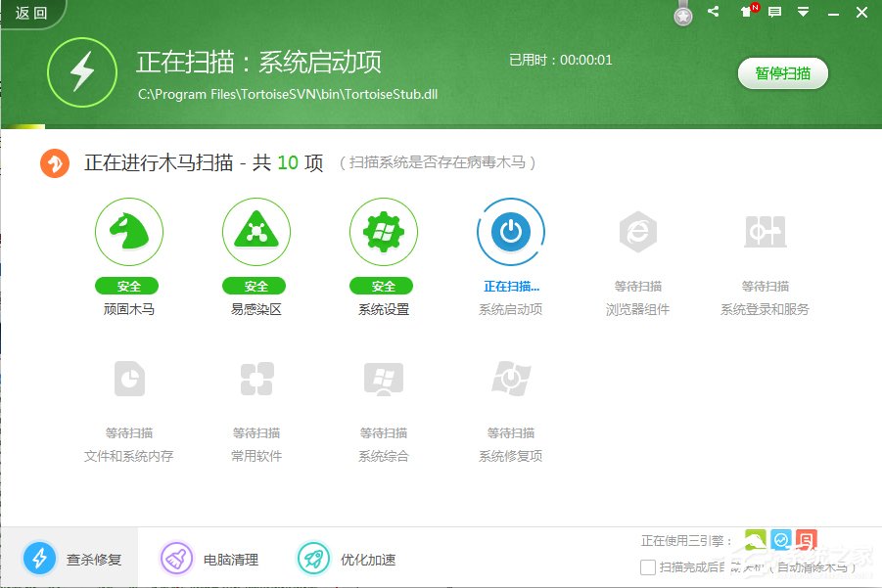Select the 文件和系统内存 clock icon
The height and width of the screenshot is (588, 882).
click(128, 379)
